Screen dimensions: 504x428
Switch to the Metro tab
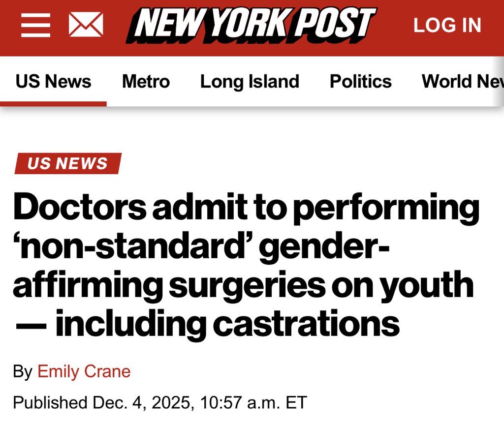pyautogui.click(x=146, y=81)
